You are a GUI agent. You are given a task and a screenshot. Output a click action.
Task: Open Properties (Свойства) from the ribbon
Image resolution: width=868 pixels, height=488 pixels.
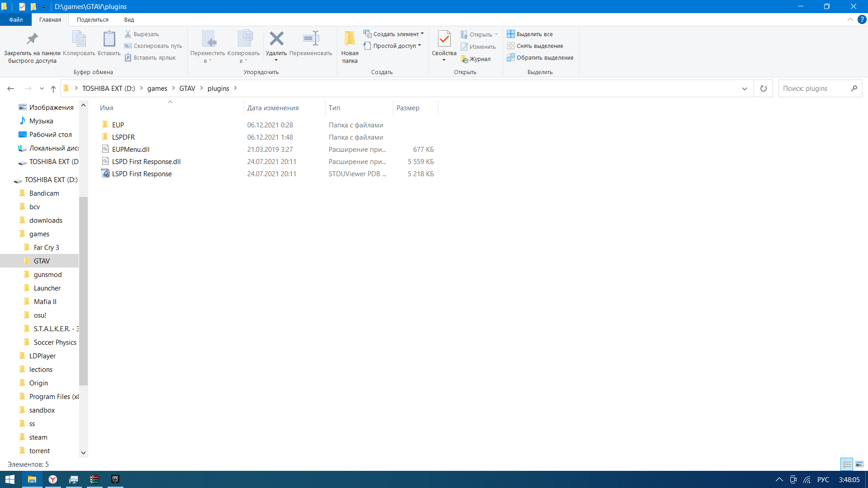(x=444, y=39)
